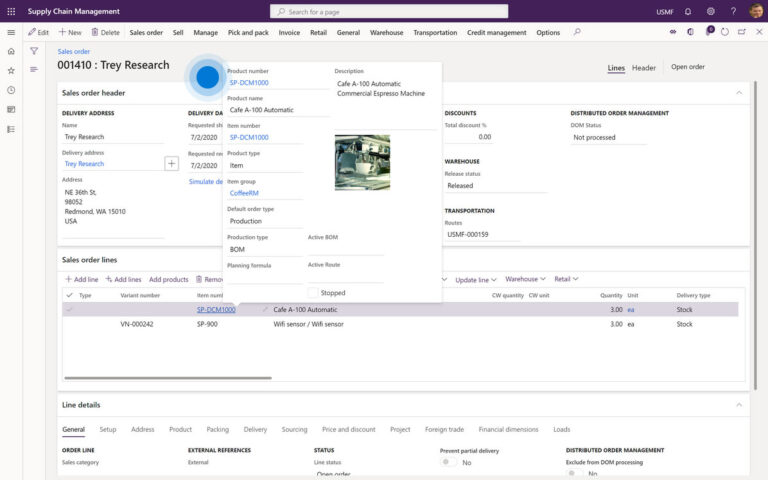Click espresso machine product image
This screenshot has height=480, width=768.
pos(362,163)
